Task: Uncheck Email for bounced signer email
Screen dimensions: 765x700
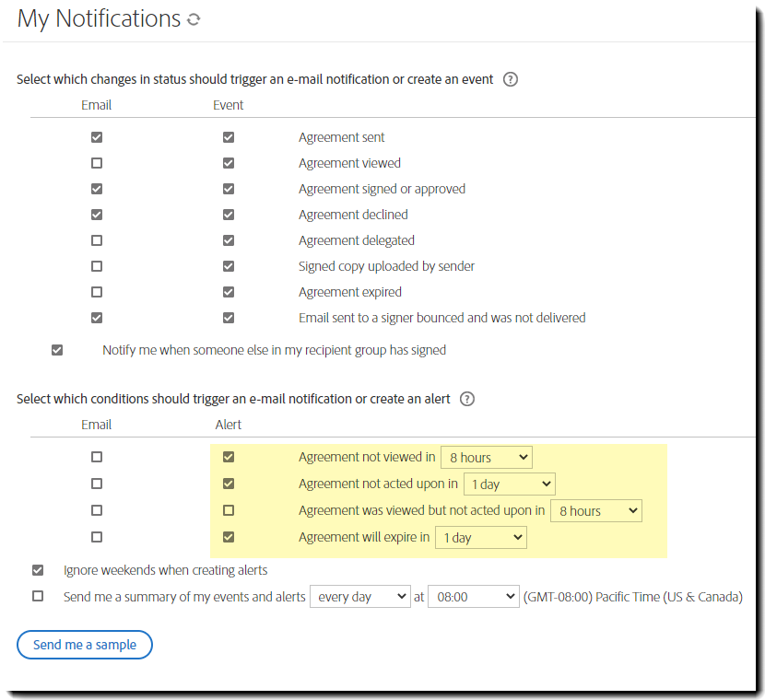Action: pyautogui.click(x=96, y=317)
